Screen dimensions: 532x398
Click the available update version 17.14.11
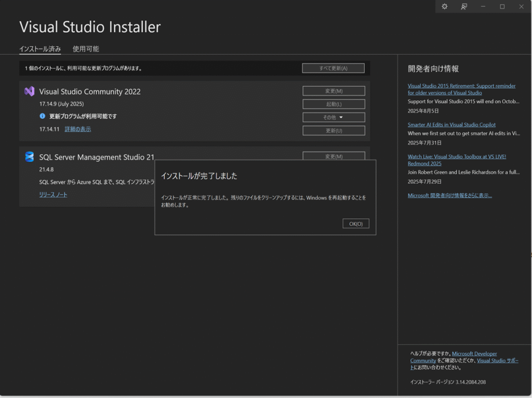(49, 129)
